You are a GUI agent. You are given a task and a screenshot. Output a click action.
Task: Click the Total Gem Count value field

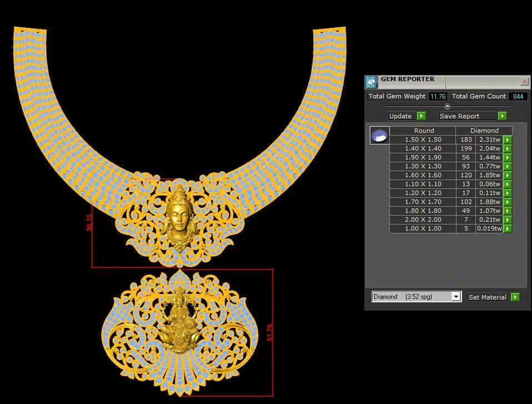(x=518, y=97)
